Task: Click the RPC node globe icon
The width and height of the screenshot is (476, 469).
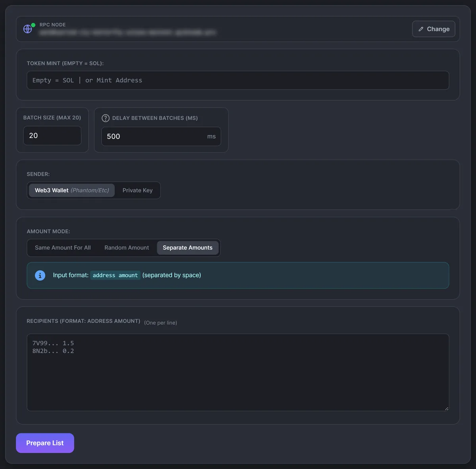Action: (x=28, y=29)
